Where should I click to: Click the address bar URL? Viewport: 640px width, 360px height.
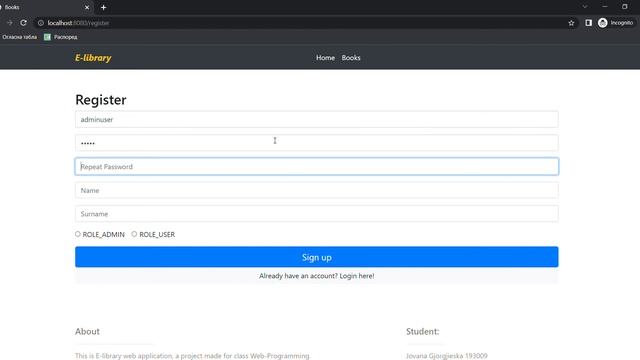pyautogui.click(x=78, y=23)
